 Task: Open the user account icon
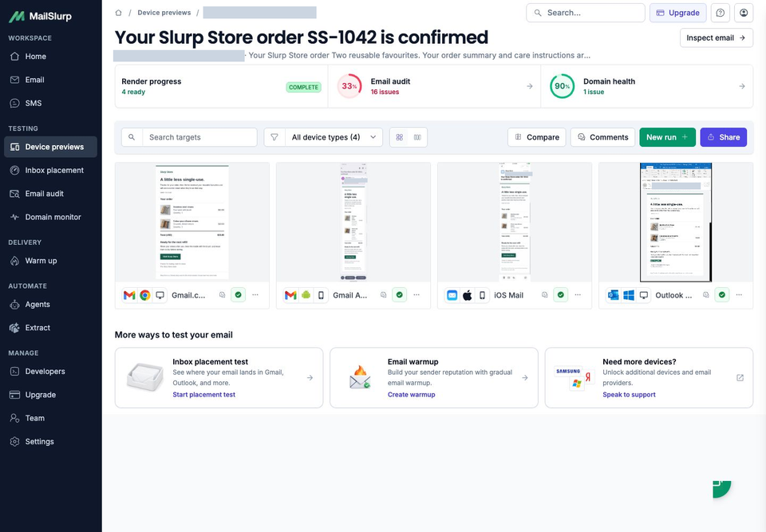coord(744,13)
